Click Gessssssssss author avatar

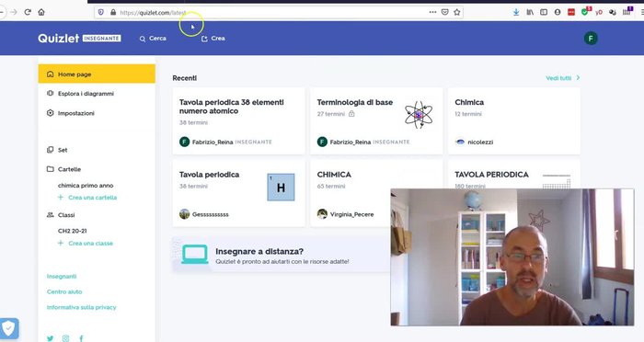(x=184, y=214)
